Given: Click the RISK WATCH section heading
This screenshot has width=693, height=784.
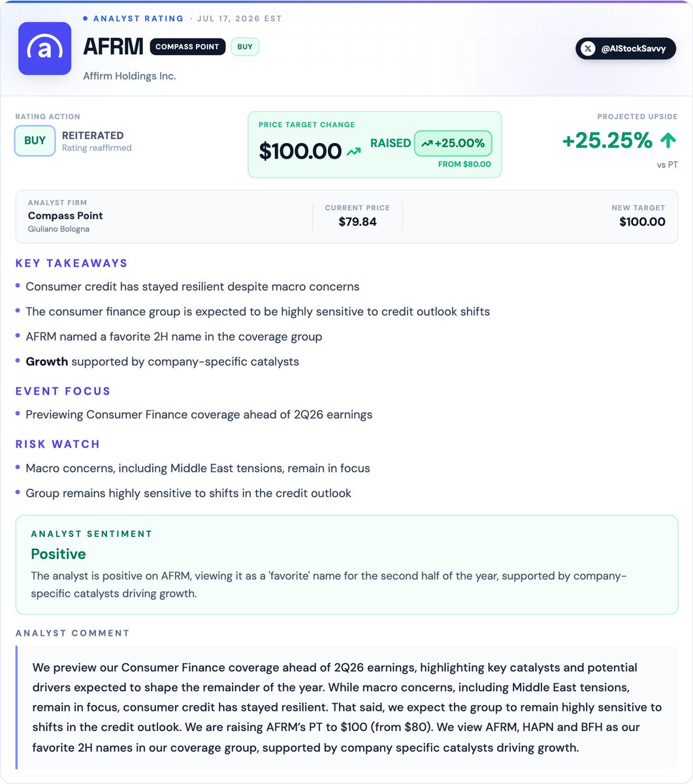Looking at the screenshot, I should pos(58,444).
